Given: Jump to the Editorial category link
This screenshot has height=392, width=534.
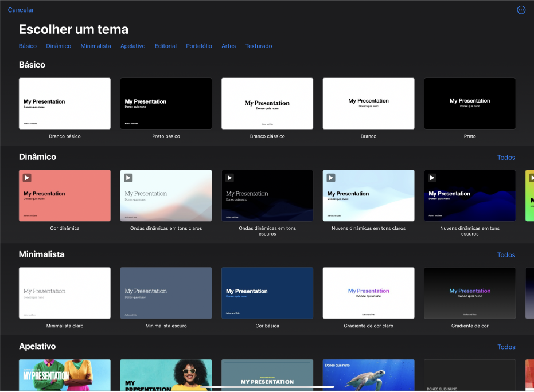Looking at the screenshot, I should pos(166,46).
